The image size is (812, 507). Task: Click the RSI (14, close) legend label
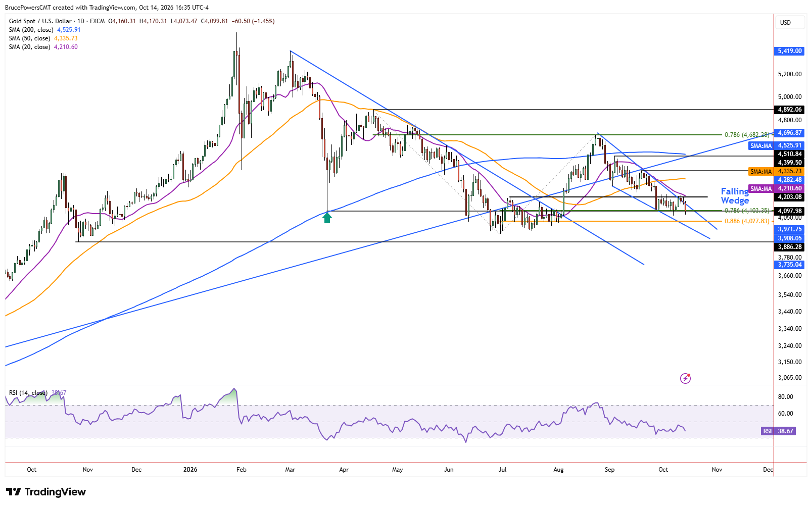pos(28,393)
